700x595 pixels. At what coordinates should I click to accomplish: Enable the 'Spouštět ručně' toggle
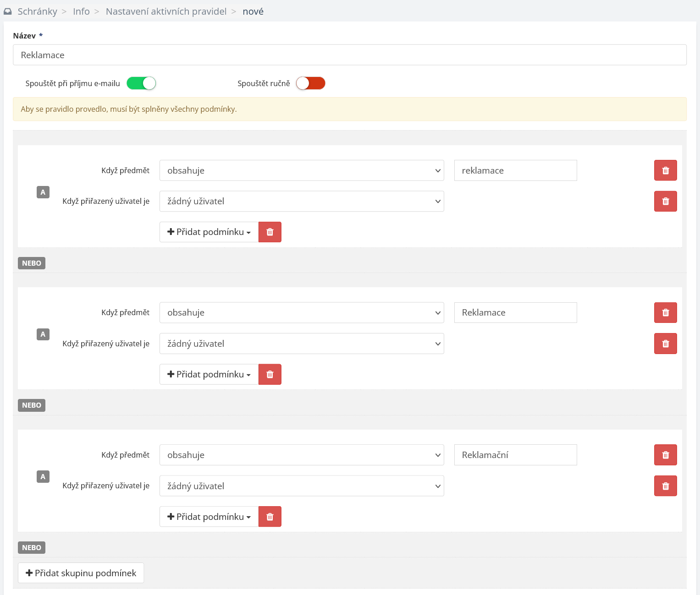[x=310, y=83]
